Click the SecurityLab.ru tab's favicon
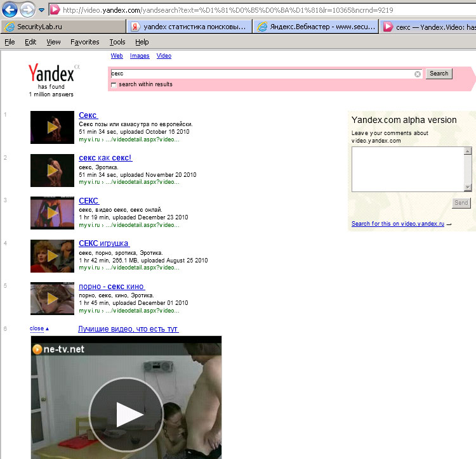The height and width of the screenshot is (459, 476). [x=9, y=27]
